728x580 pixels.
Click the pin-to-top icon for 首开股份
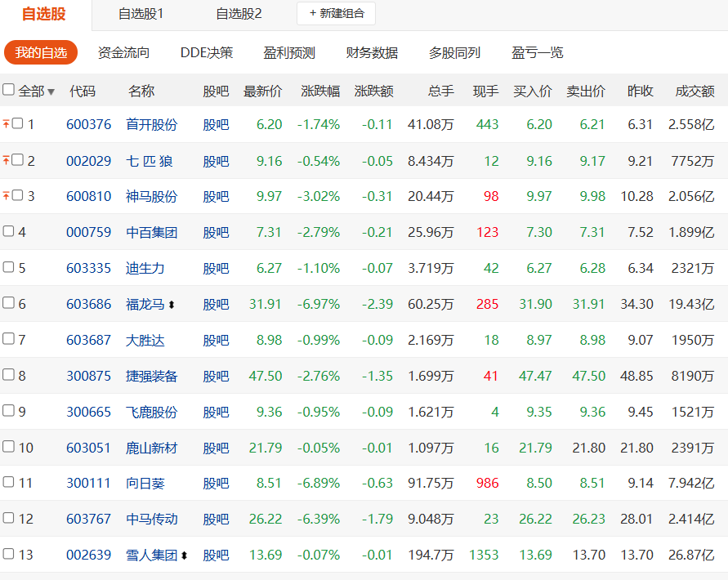[6, 124]
